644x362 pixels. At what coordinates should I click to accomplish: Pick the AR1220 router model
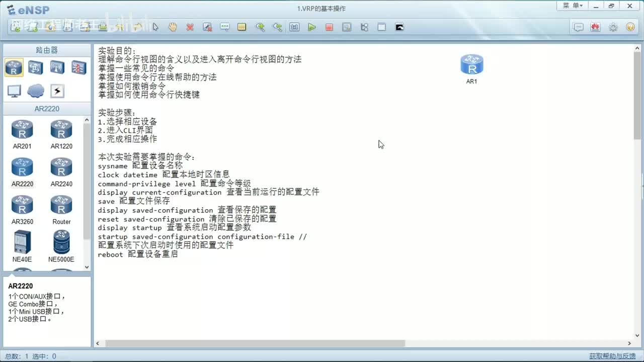61,134
